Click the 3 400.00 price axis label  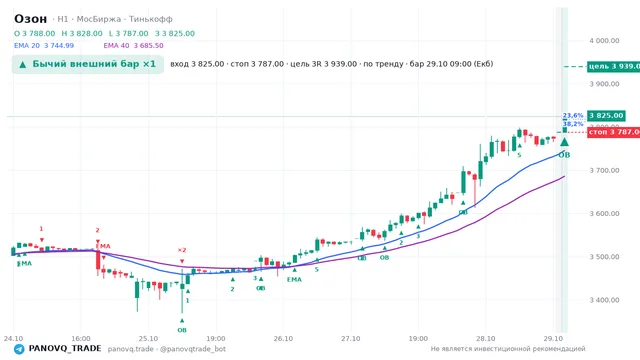(x=604, y=300)
